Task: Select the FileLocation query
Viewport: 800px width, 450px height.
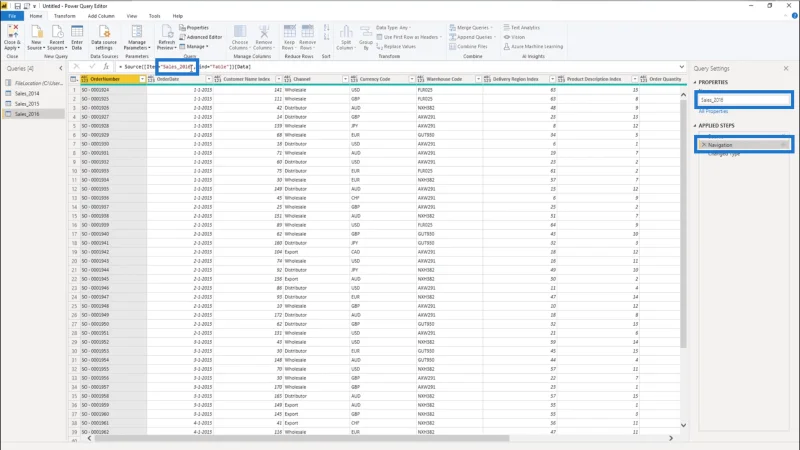Action: click(x=33, y=83)
